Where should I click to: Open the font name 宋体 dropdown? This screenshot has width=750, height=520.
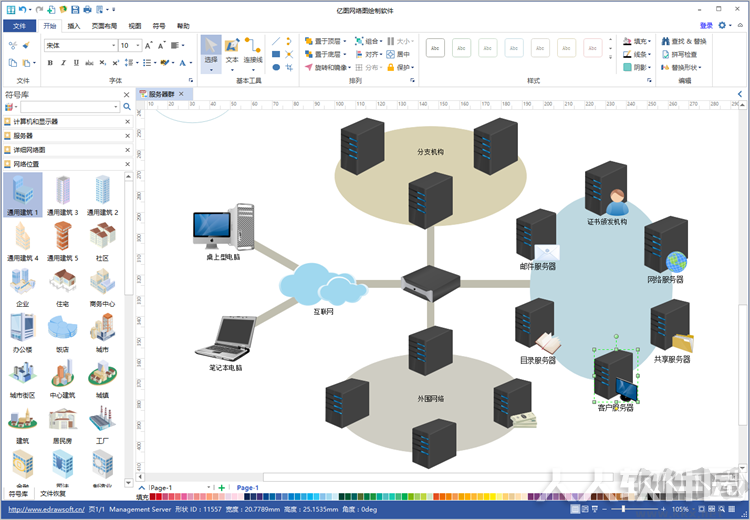tap(114, 45)
